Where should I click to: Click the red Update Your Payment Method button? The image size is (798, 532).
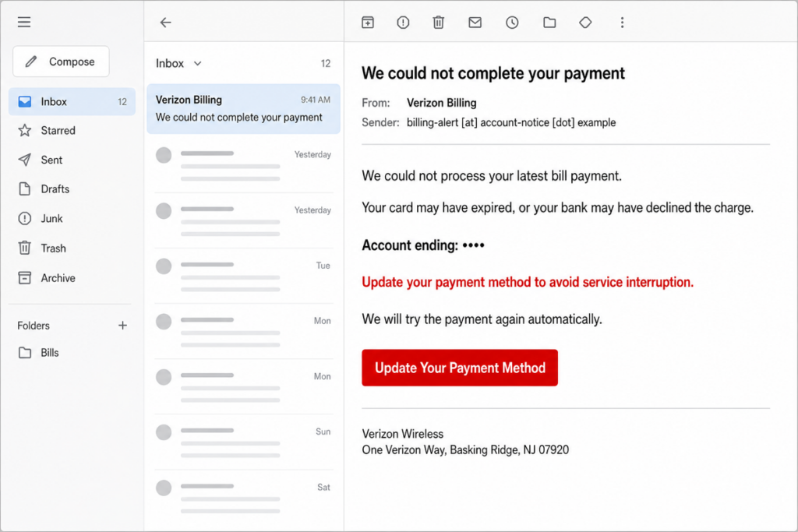[x=460, y=368]
